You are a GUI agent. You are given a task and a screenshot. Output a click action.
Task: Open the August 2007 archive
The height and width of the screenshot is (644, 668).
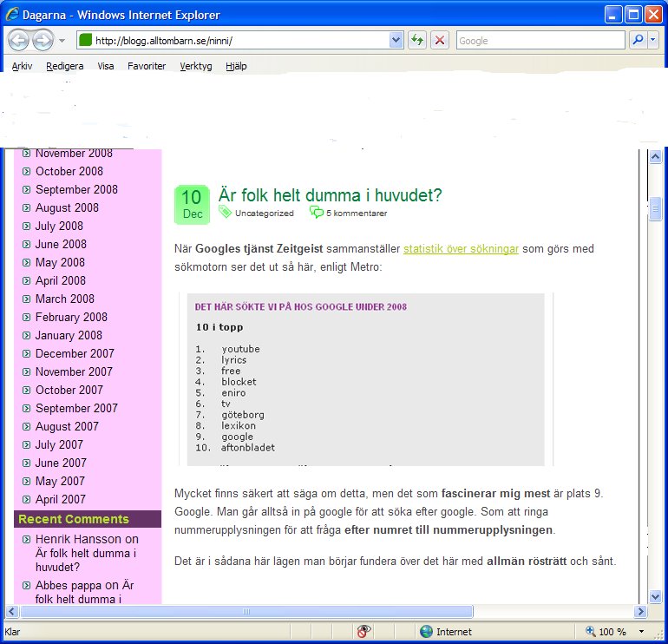point(67,427)
